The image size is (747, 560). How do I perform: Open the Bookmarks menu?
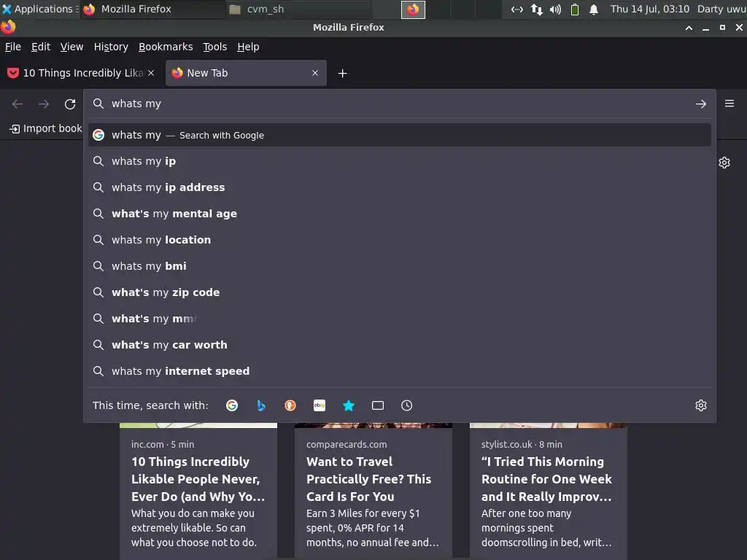coord(166,47)
